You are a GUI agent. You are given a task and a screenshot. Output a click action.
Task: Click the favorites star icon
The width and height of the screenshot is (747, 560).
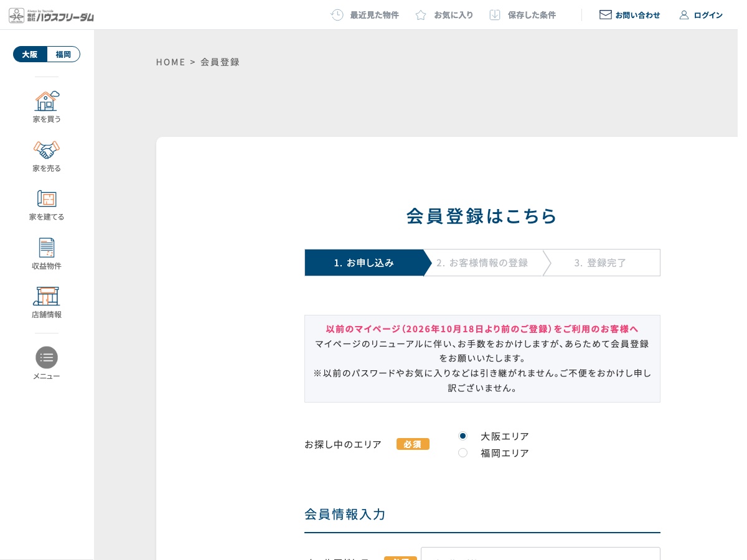(421, 15)
